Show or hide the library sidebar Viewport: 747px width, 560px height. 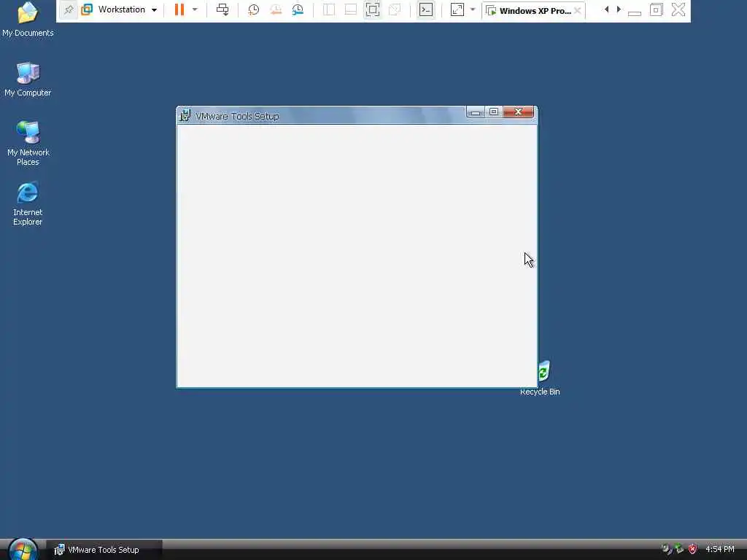click(x=329, y=9)
